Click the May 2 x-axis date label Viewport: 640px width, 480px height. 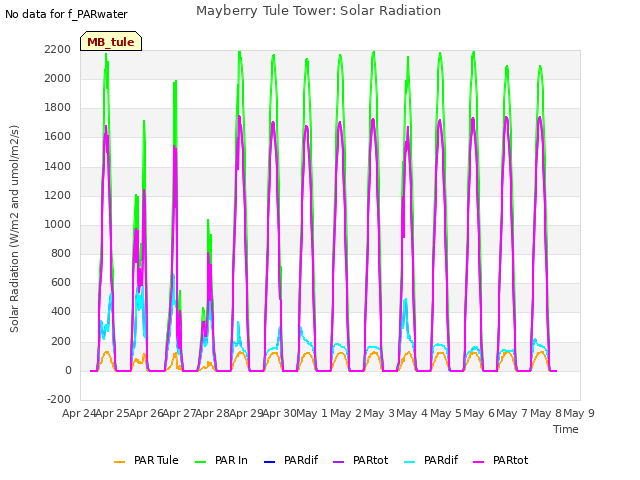tap(346, 413)
